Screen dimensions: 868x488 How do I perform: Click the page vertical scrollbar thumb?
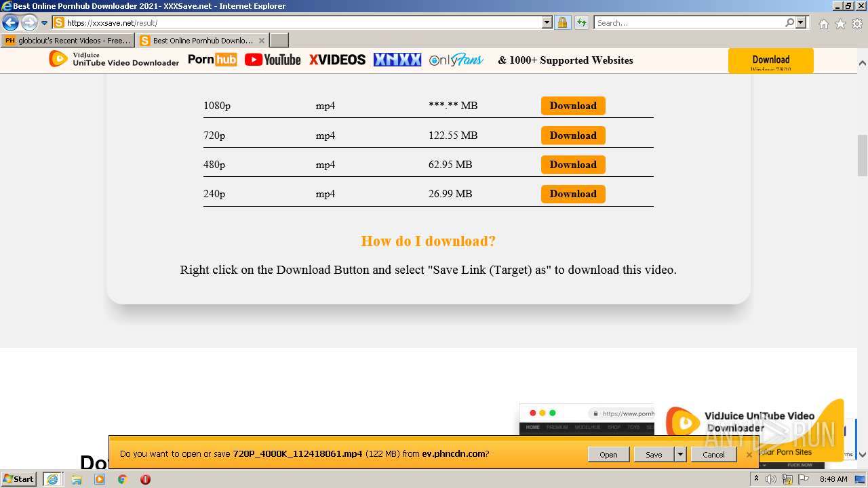pyautogui.click(x=863, y=155)
